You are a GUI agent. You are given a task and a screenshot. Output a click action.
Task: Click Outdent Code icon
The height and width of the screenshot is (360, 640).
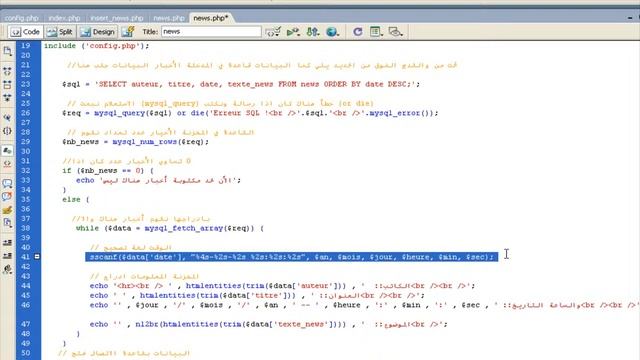coord(7,256)
